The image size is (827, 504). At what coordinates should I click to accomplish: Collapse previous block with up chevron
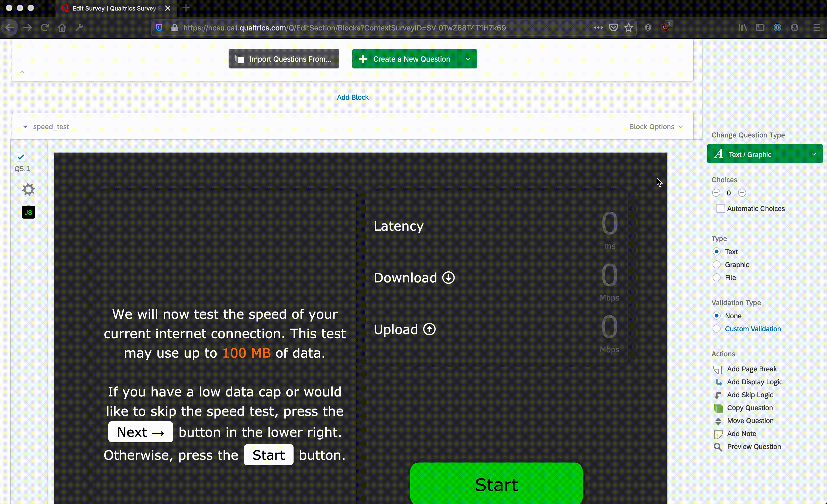[22, 72]
